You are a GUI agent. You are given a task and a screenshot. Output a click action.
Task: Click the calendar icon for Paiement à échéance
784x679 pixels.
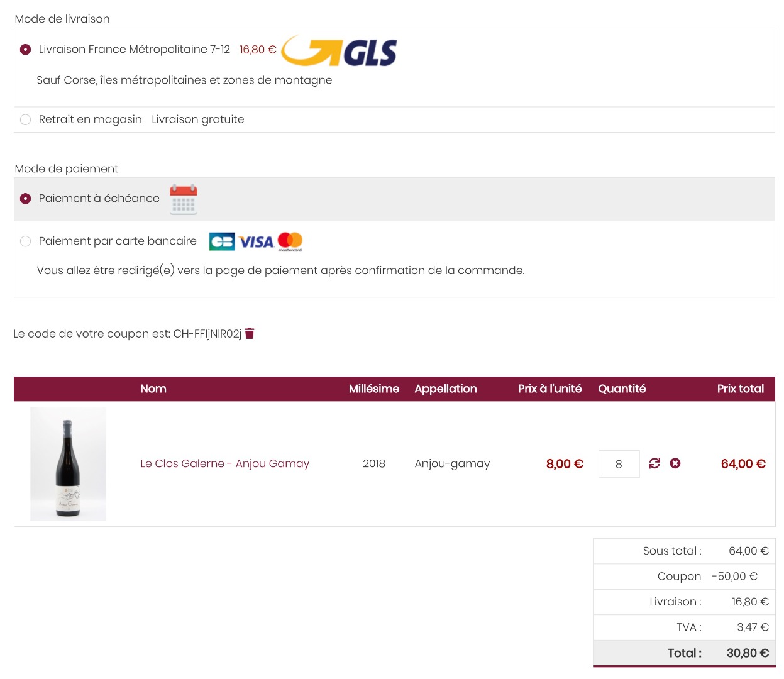[x=184, y=199]
